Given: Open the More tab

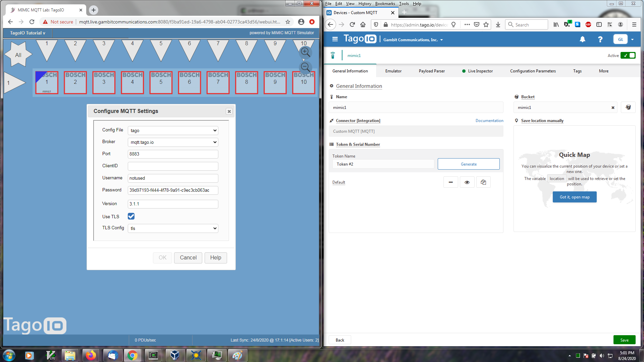Looking at the screenshot, I should pos(604,71).
